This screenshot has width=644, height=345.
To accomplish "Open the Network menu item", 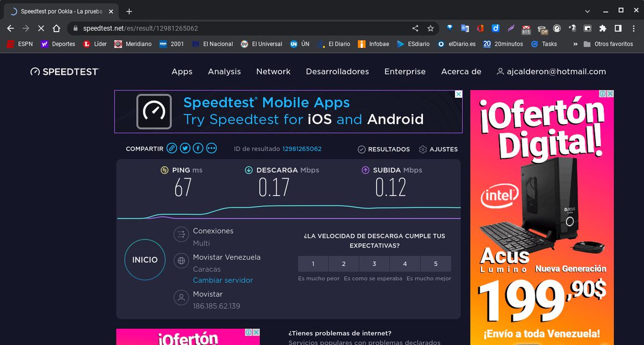I will tap(273, 71).
